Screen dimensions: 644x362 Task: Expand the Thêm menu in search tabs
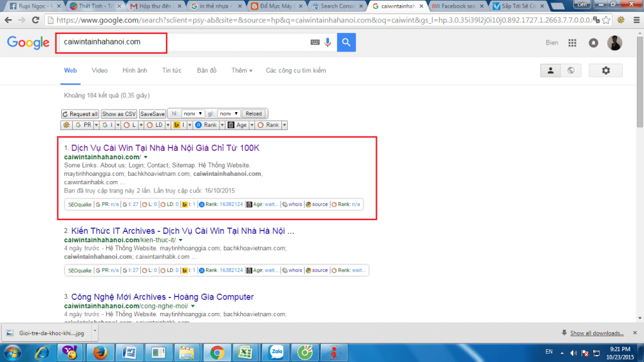click(241, 71)
